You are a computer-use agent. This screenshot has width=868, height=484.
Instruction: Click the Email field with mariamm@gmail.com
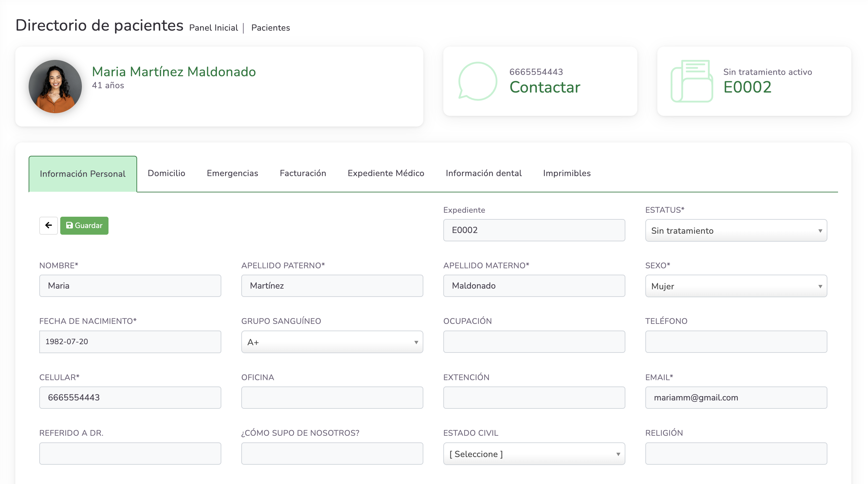[x=736, y=398]
